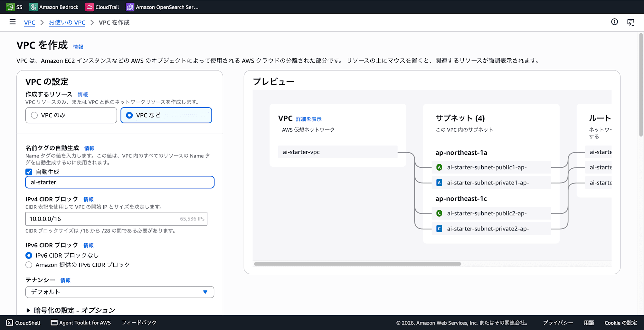Open the Amazon Bedrock shortcut icon
644x330 pixels.
pos(33,7)
